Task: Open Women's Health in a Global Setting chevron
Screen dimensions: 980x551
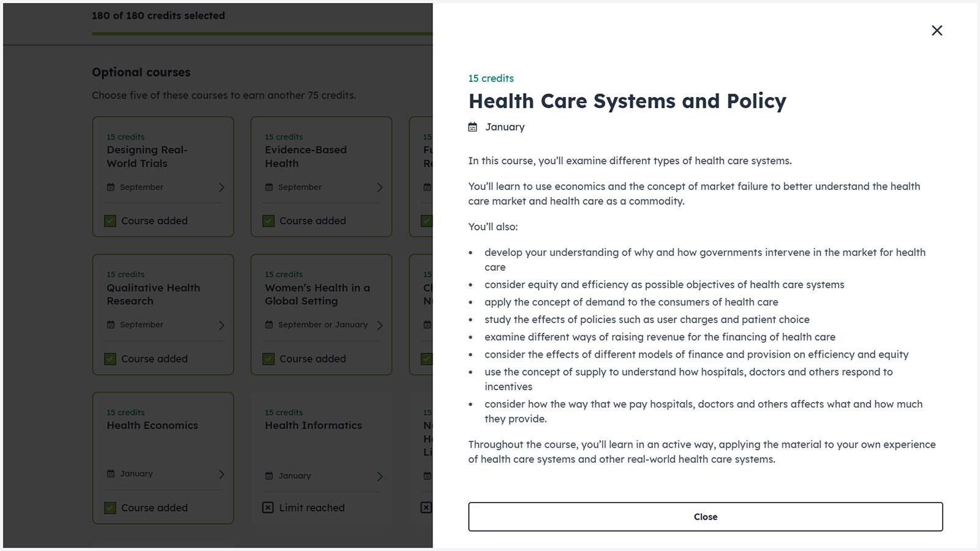Action: pyautogui.click(x=380, y=325)
